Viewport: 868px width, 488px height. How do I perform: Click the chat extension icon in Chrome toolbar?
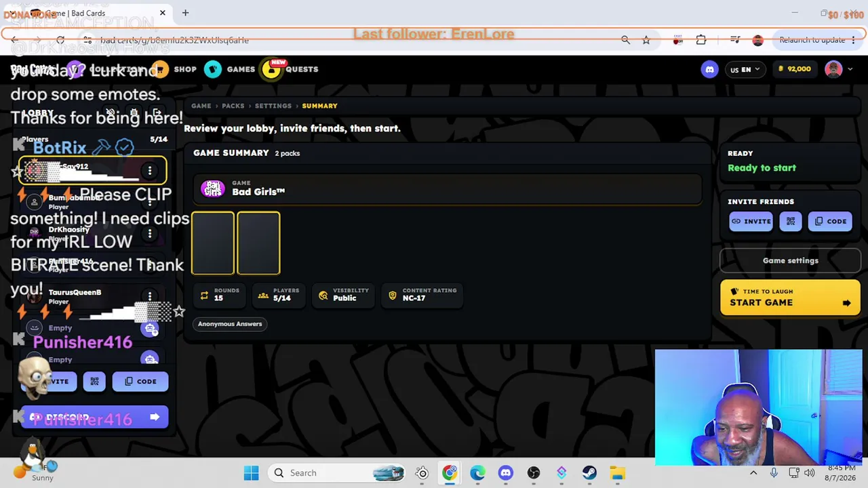(x=677, y=40)
